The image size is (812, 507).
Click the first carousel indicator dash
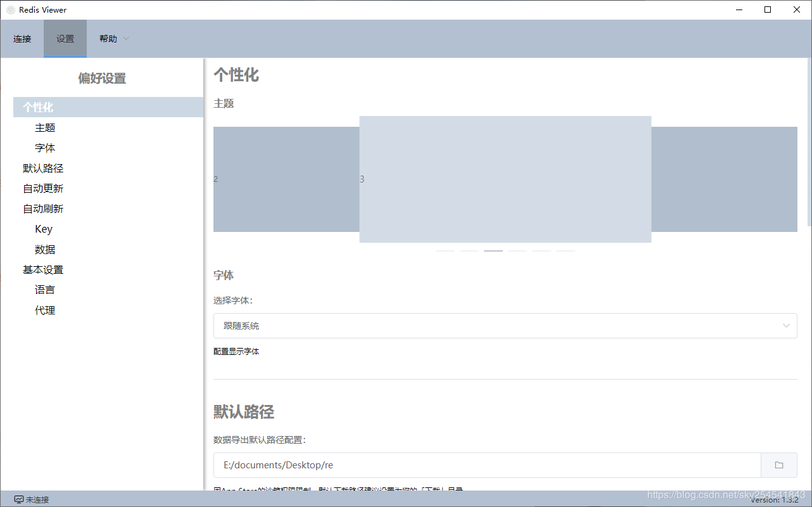[445, 251]
